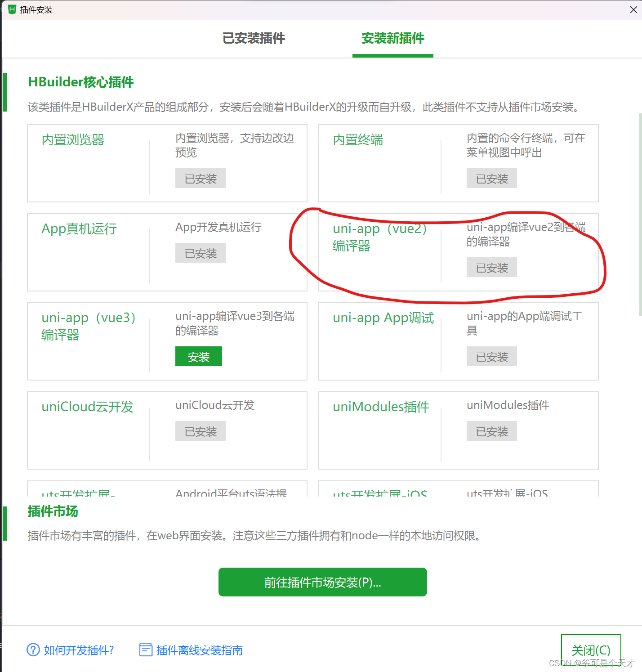Select the uniModules插件 plugin title
This screenshot has height=672, width=642.
pos(381,407)
